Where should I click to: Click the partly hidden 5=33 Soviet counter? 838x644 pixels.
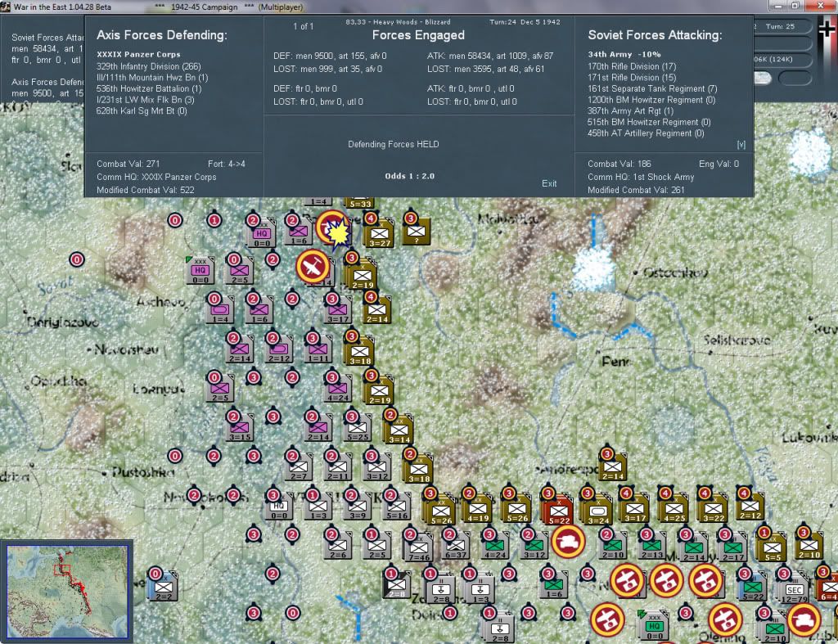coord(360,203)
